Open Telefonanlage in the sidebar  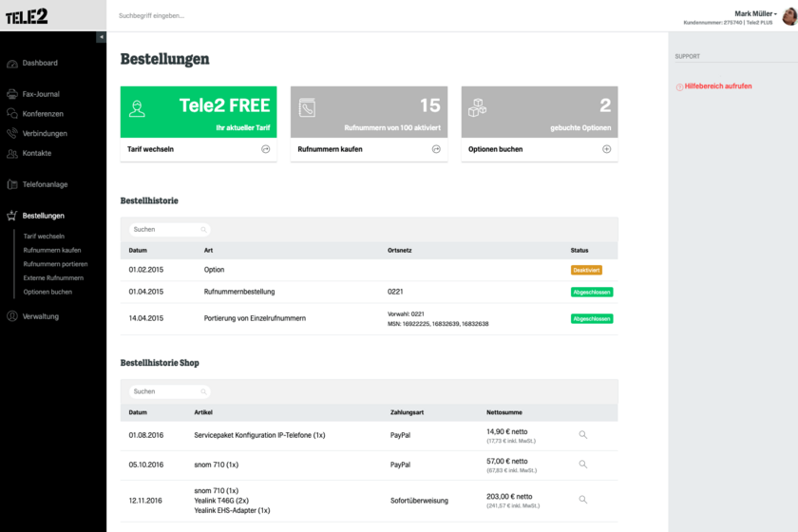point(45,184)
